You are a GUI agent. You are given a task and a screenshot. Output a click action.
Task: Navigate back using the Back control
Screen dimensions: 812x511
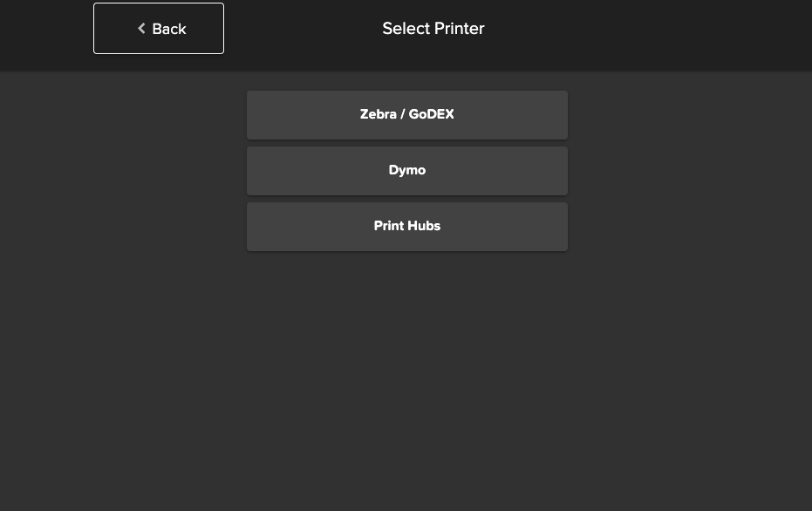point(158,28)
